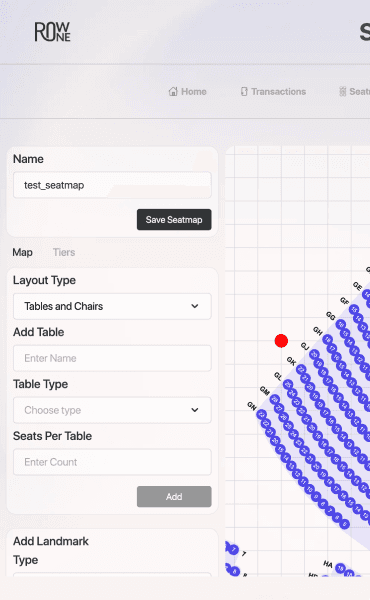
Task: Click the Choose type dropdown chevron
Action: pos(195,410)
